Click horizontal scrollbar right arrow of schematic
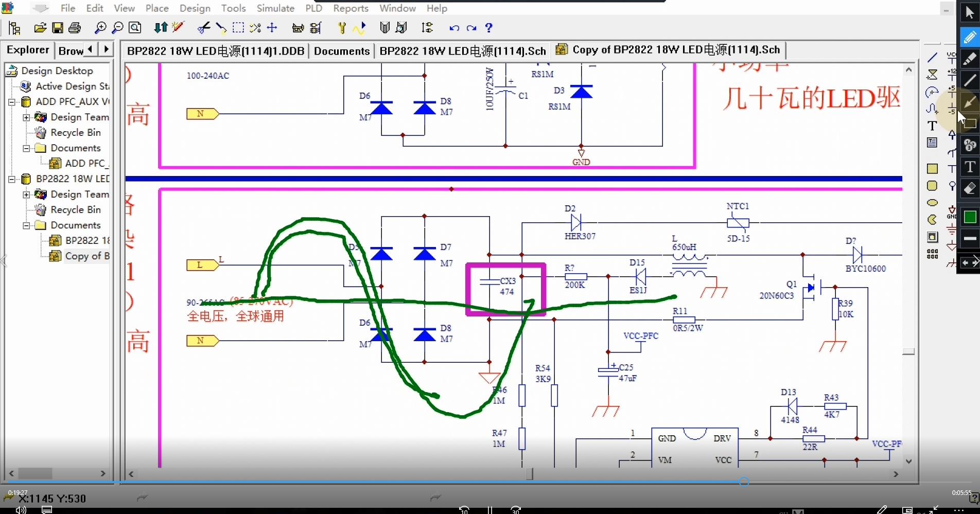 [896, 474]
